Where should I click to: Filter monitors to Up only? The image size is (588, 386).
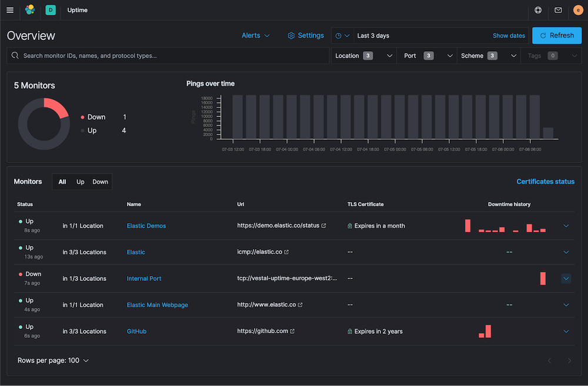(80, 182)
